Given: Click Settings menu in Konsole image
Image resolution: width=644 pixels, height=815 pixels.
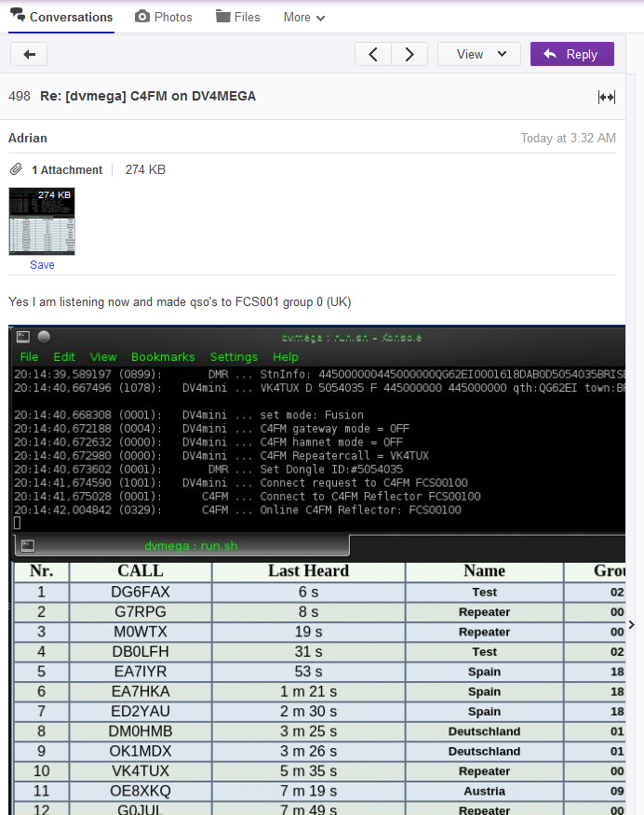Looking at the screenshot, I should 234,356.
